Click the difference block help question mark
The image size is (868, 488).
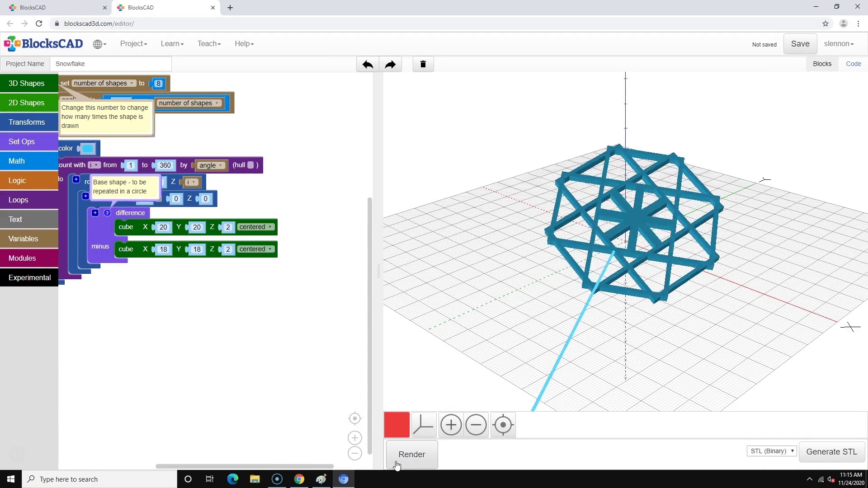pyautogui.click(x=107, y=213)
